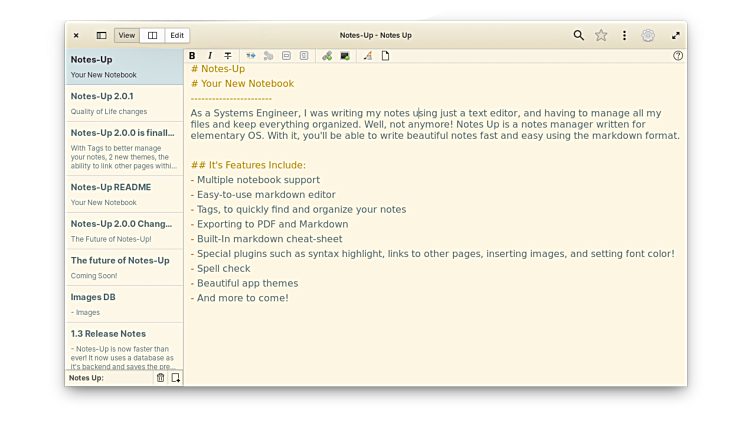Open the gear settings menu in header
The height and width of the screenshot is (423, 752).
(648, 35)
